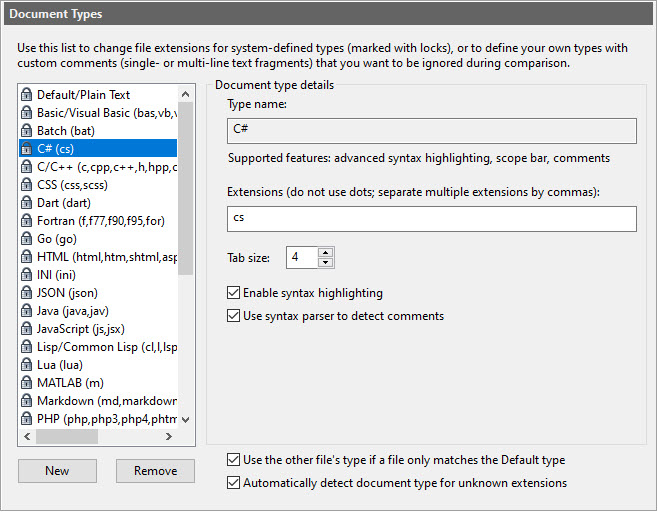Click the lock icon beside JSON (json)
This screenshot has width=658, height=512.
[x=28, y=293]
